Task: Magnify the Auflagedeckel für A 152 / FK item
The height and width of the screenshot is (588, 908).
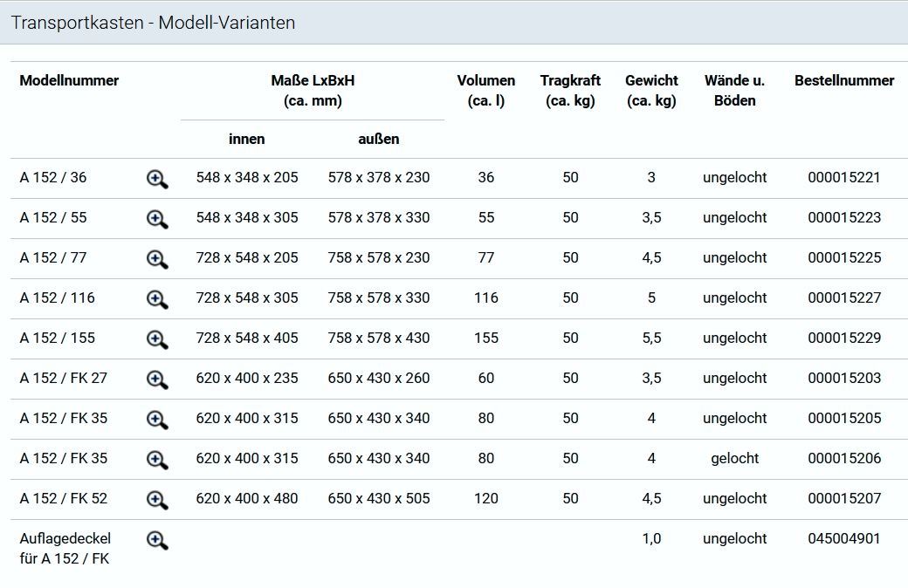Action: tap(157, 540)
